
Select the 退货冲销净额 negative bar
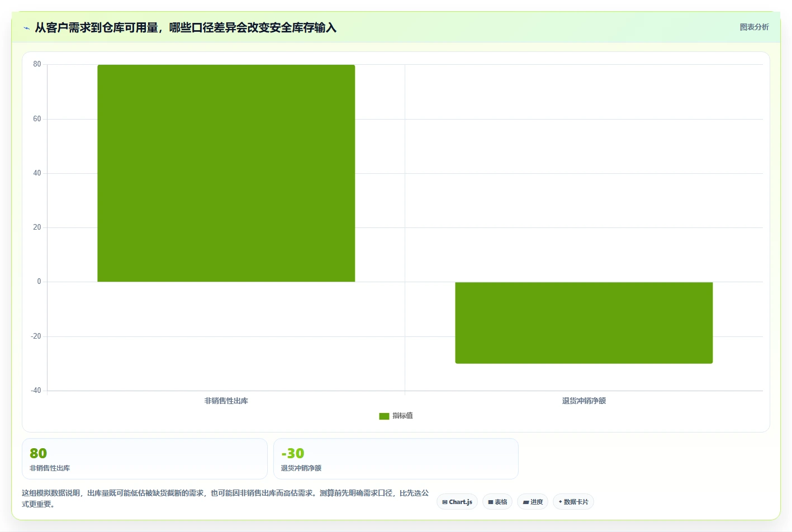coord(584,322)
